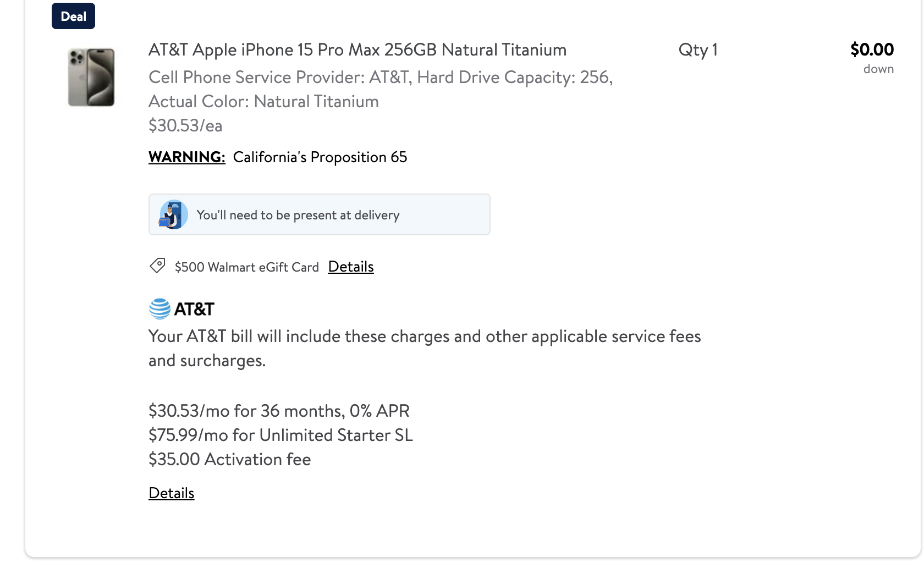Open the AT&T charges Details link
The width and height of the screenshot is (924, 563).
click(172, 493)
